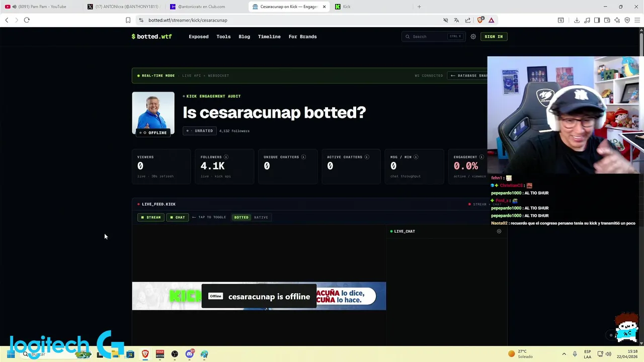The height and width of the screenshot is (362, 644).
Task: Open the ESP LAA language switcher
Action: (588, 354)
